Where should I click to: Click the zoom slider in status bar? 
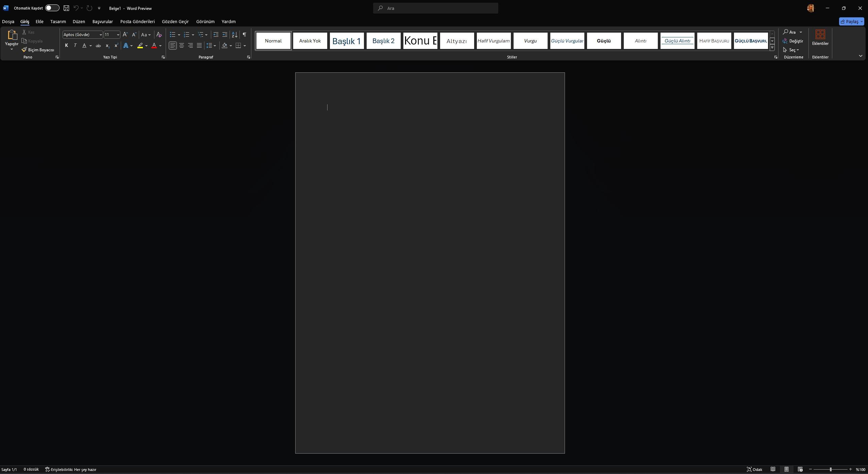click(x=830, y=469)
